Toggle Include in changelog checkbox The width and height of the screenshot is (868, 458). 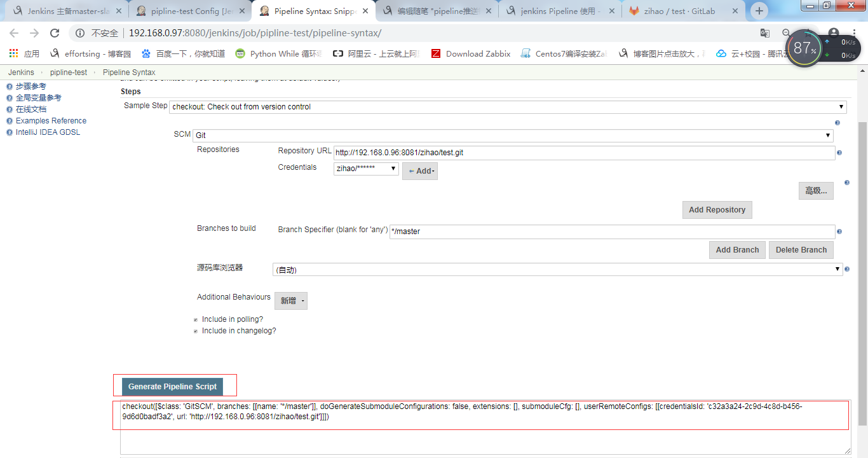pyautogui.click(x=196, y=331)
